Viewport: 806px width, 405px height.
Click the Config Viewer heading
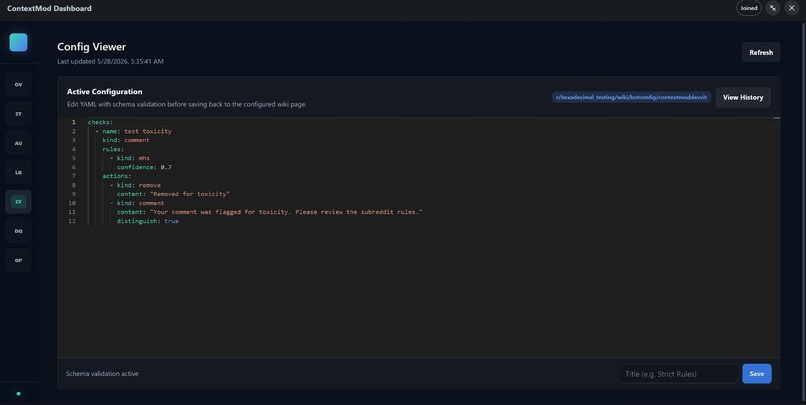click(x=91, y=47)
